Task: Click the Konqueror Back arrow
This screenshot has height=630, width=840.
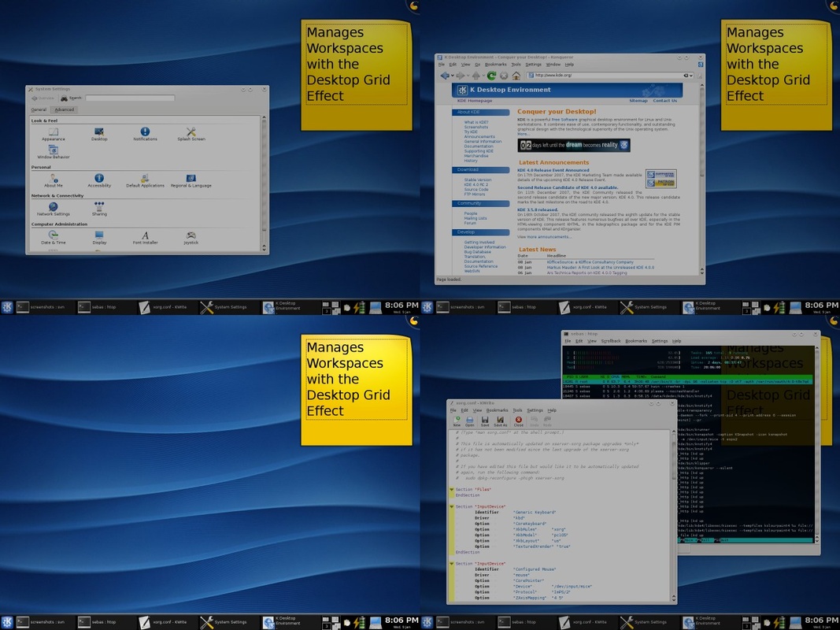Action: 444,76
